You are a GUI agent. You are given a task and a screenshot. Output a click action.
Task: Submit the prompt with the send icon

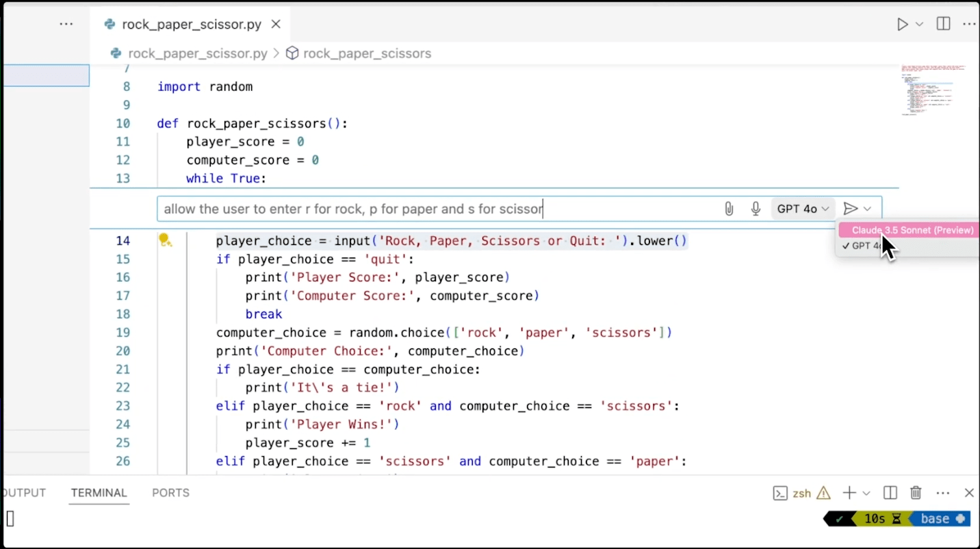pos(849,209)
